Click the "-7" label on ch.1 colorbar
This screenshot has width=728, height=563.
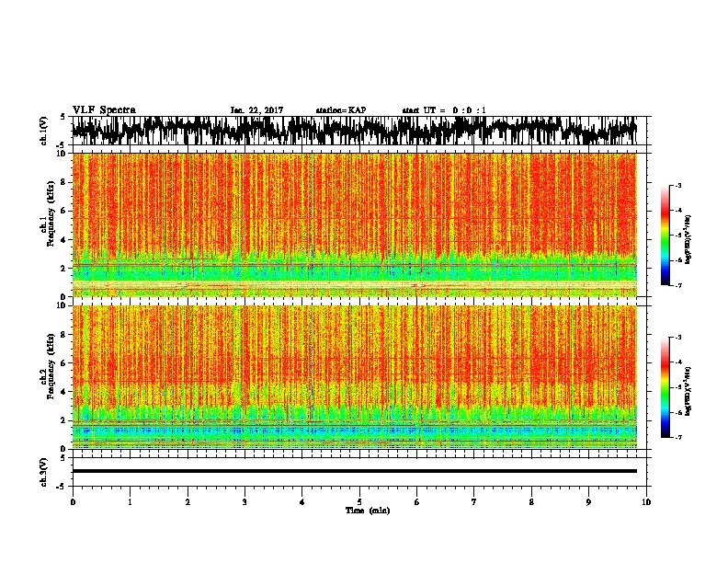point(677,285)
